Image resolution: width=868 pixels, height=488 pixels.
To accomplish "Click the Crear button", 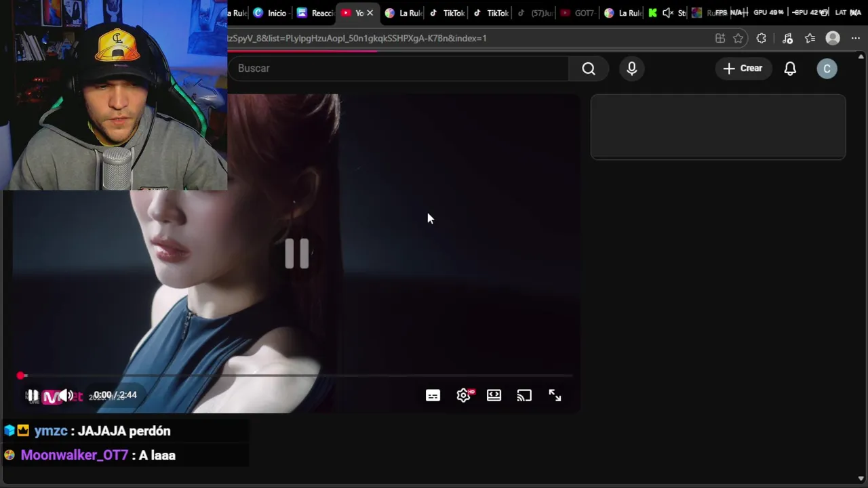I will [x=743, y=68].
